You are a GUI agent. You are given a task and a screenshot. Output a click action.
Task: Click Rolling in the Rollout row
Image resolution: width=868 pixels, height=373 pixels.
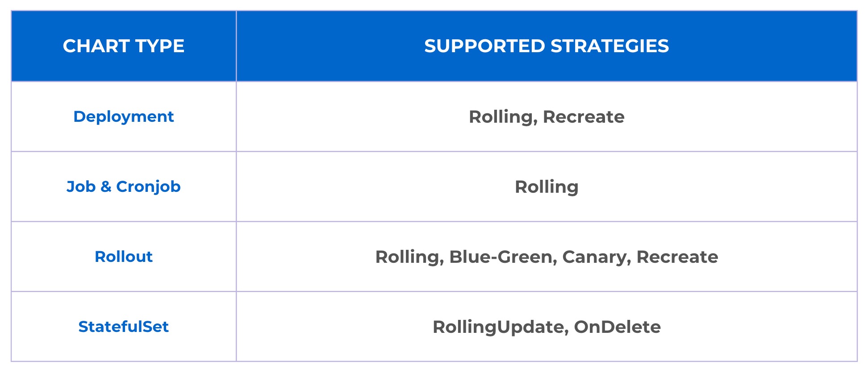coord(408,257)
